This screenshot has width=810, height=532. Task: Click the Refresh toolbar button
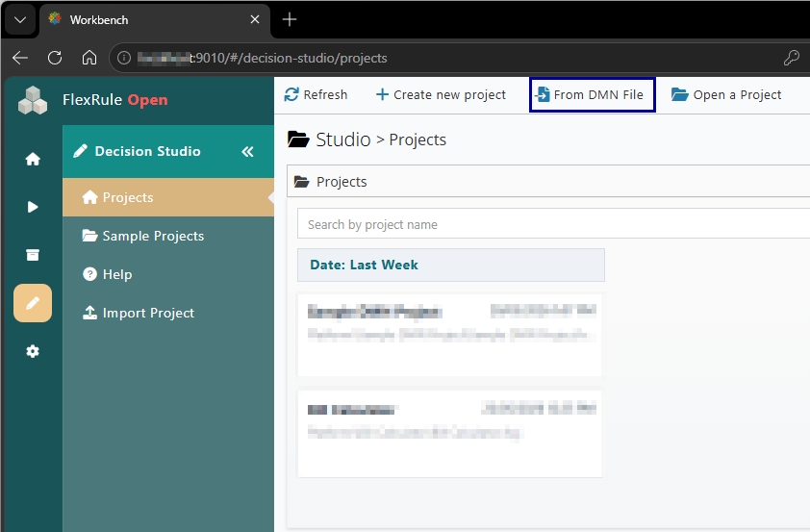[316, 95]
